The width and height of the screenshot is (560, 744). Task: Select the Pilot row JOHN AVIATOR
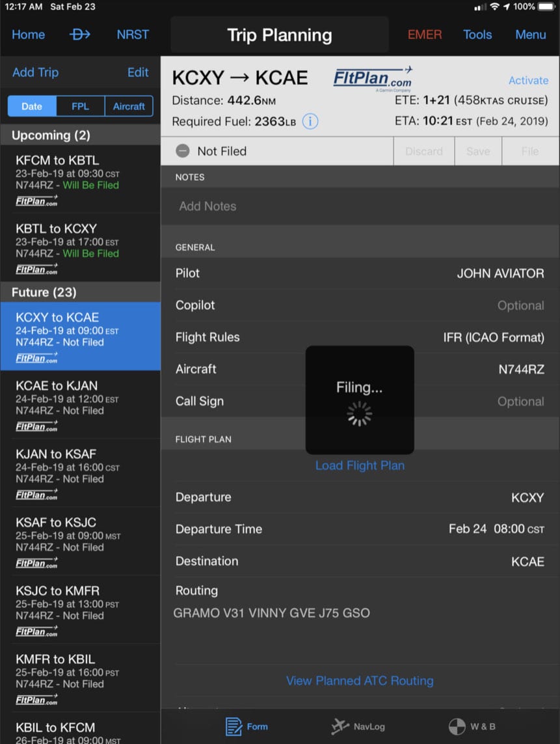click(x=360, y=273)
